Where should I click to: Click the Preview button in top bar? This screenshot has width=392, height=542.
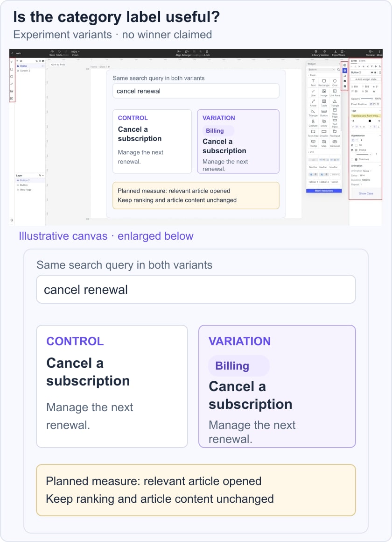tap(370, 53)
